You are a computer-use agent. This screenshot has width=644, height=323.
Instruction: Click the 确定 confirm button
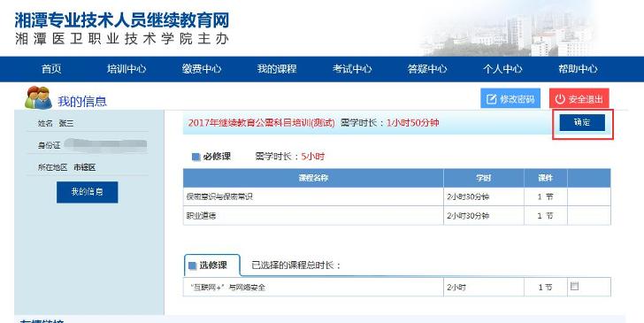point(582,122)
